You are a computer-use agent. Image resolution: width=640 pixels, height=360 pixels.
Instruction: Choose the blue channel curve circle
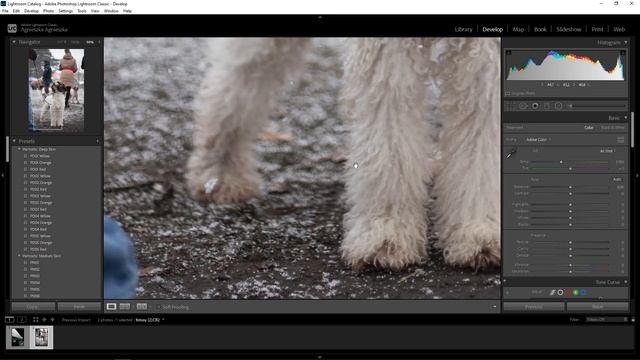tap(584, 292)
